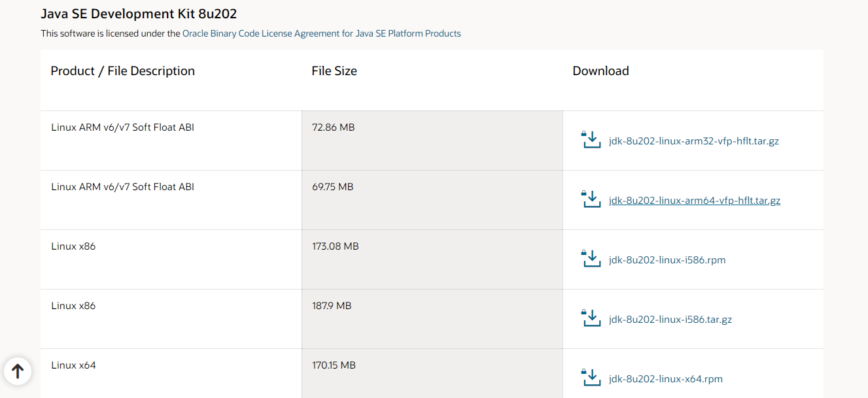The image size is (868, 398).
Task: Open the jdk-8u202-linux-arm64-vfp-hflt.tar.gz link
Action: pyautogui.click(x=695, y=200)
